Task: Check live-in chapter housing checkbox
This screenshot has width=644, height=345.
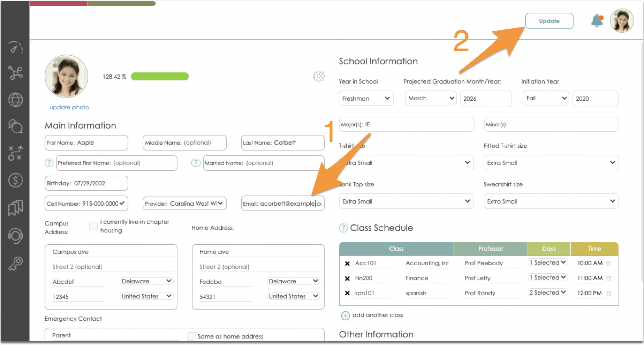Action: tap(93, 226)
